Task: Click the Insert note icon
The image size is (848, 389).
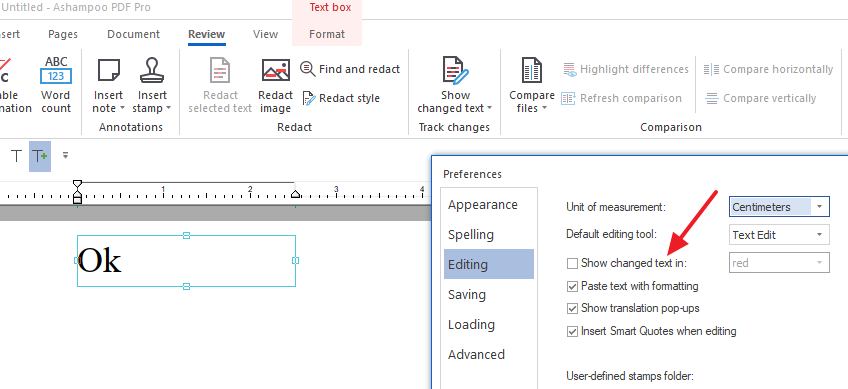Action: point(108,70)
